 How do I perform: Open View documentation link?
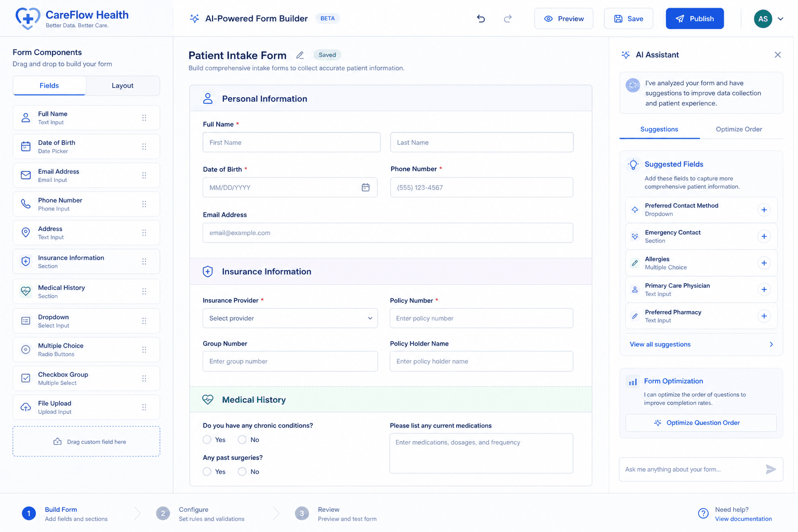[x=743, y=519]
